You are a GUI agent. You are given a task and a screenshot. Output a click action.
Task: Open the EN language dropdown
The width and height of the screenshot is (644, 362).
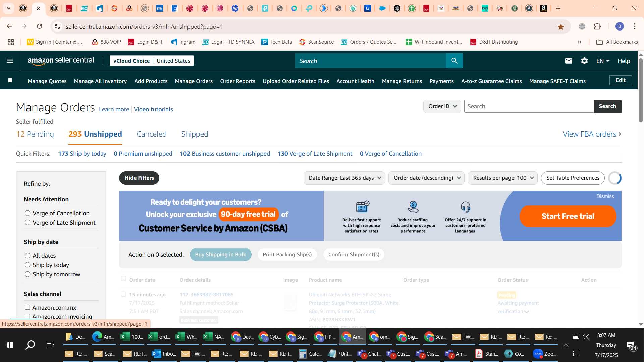pyautogui.click(x=603, y=61)
